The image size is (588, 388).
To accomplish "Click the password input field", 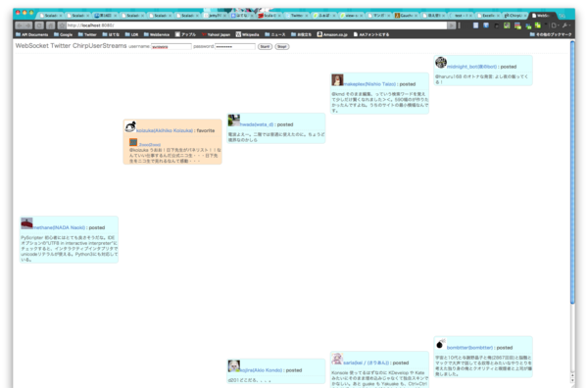I will tap(235, 46).
